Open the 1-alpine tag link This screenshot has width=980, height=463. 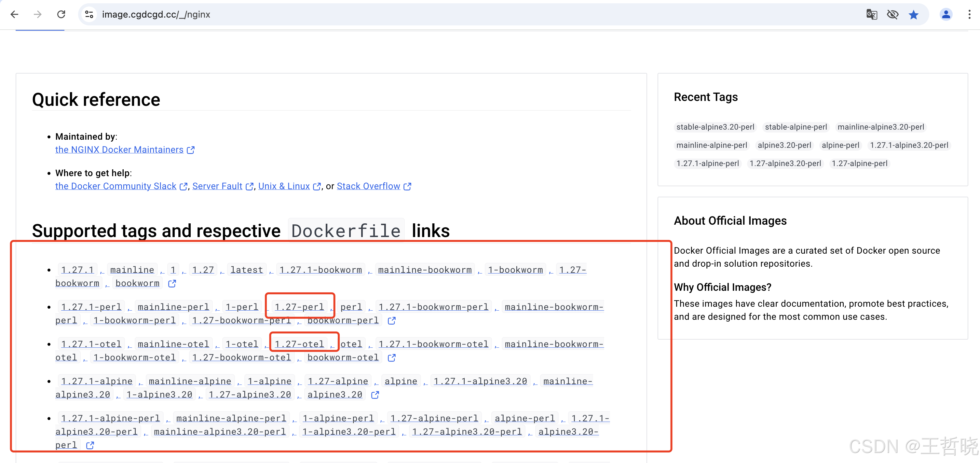[269, 381]
